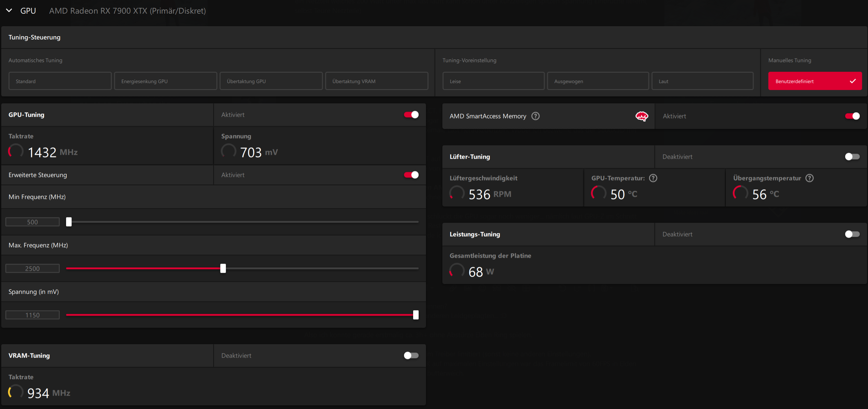The height and width of the screenshot is (409, 868).
Task: Click the GPU Taktrate gauge icon
Action: [x=16, y=151]
